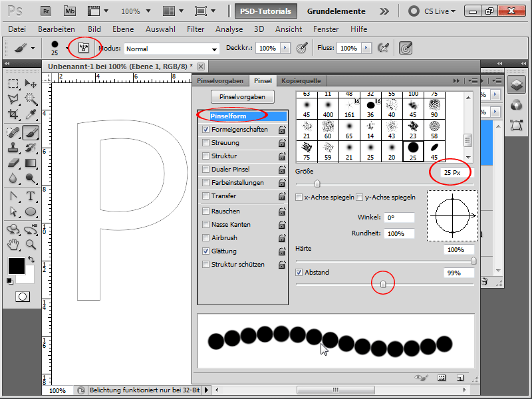Select the Clone Stamp tool
Screen dimensions: 532x399
point(13,148)
